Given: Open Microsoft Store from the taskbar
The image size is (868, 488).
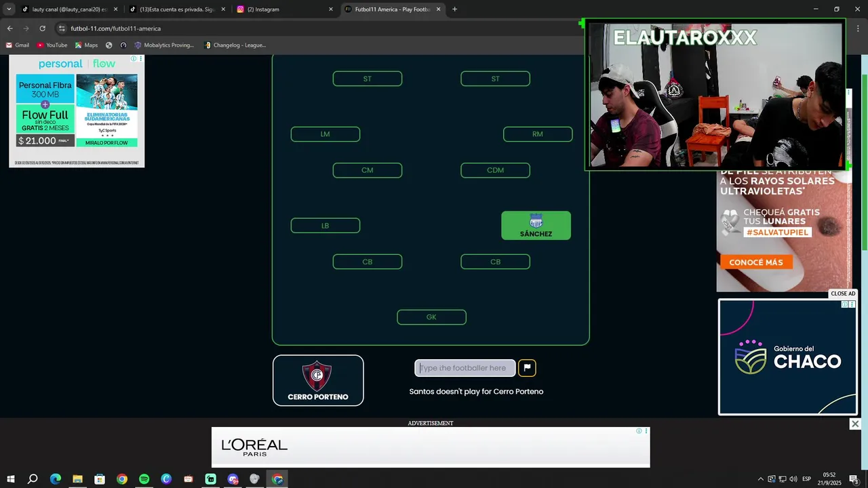Looking at the screenshot, I should (x=100, y=479).
